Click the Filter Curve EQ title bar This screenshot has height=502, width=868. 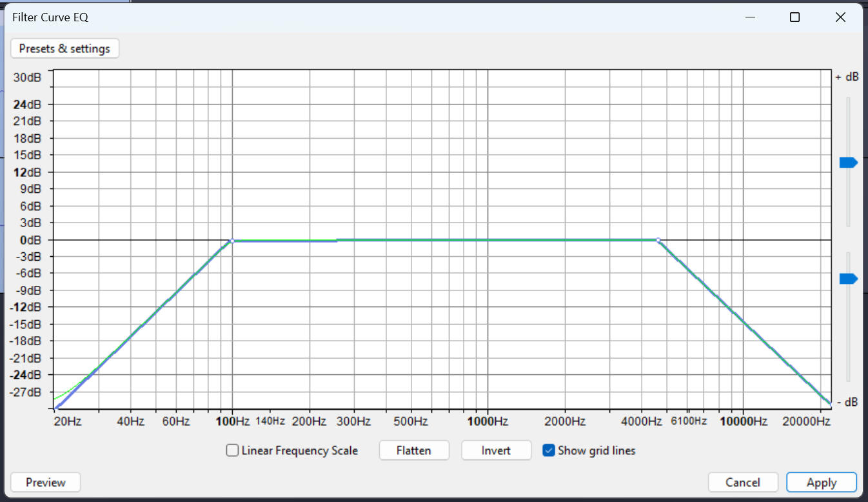pyautogui.click(x=387, y=17)
